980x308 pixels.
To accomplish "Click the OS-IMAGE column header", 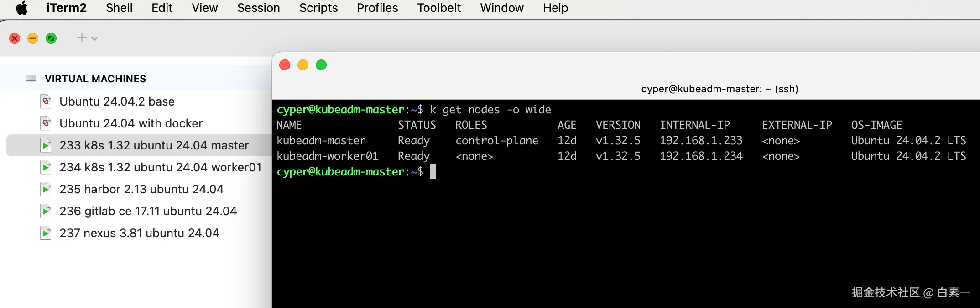I will pyautogui.click(x=876, y=125).
